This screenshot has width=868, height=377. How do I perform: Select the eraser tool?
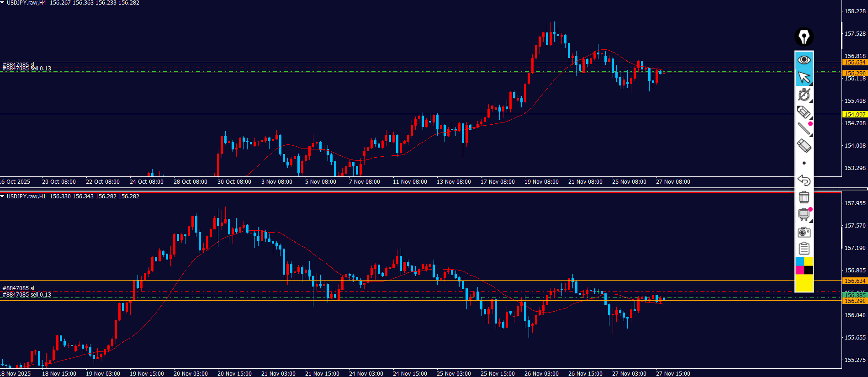tap(804, 146)
